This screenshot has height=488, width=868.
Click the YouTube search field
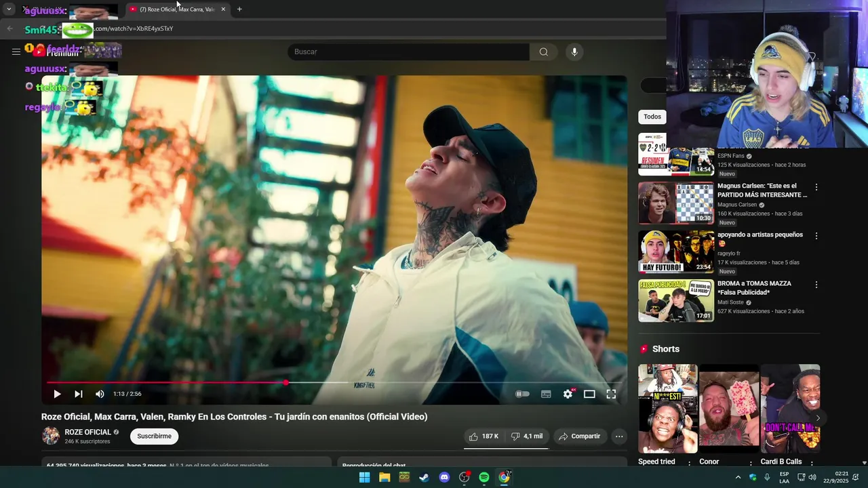click(x=408, y=52)
